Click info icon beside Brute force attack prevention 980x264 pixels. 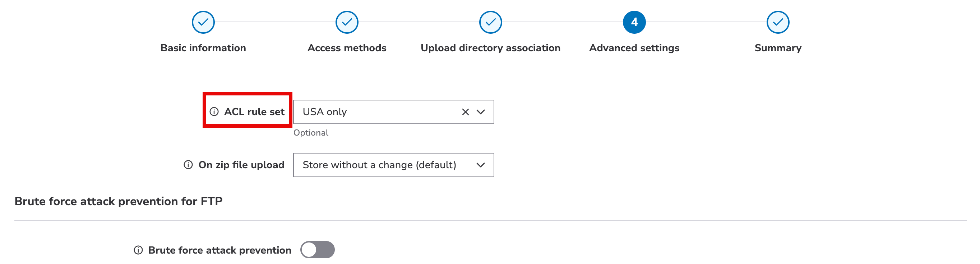[x=138, y=250]
